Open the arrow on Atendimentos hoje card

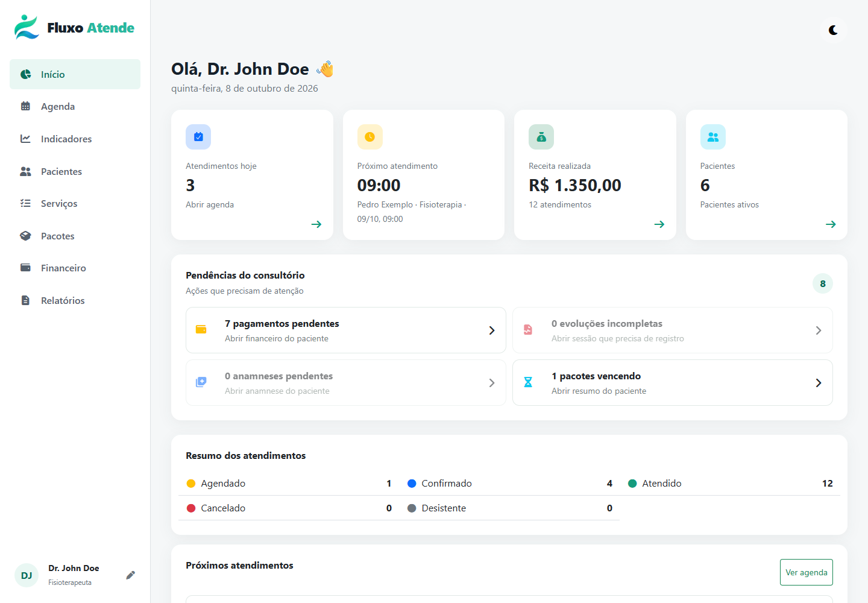(x=316, y=224)
